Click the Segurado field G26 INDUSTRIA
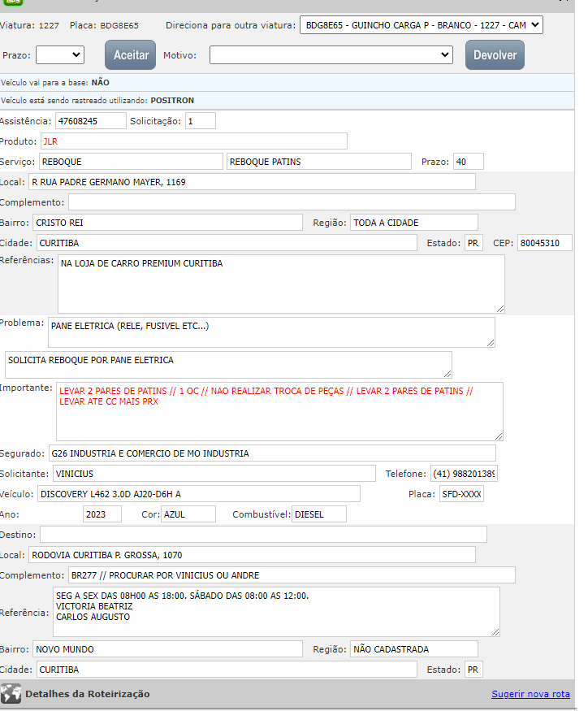Viewport: 588px width, 711px height. click(272, 453)
